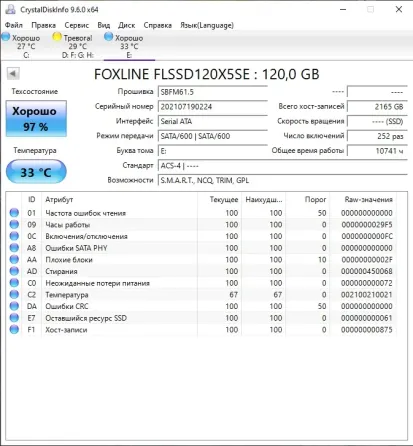Click the Raw-значения column header
This screenshot has width=413, height=446.
point(363,200)
